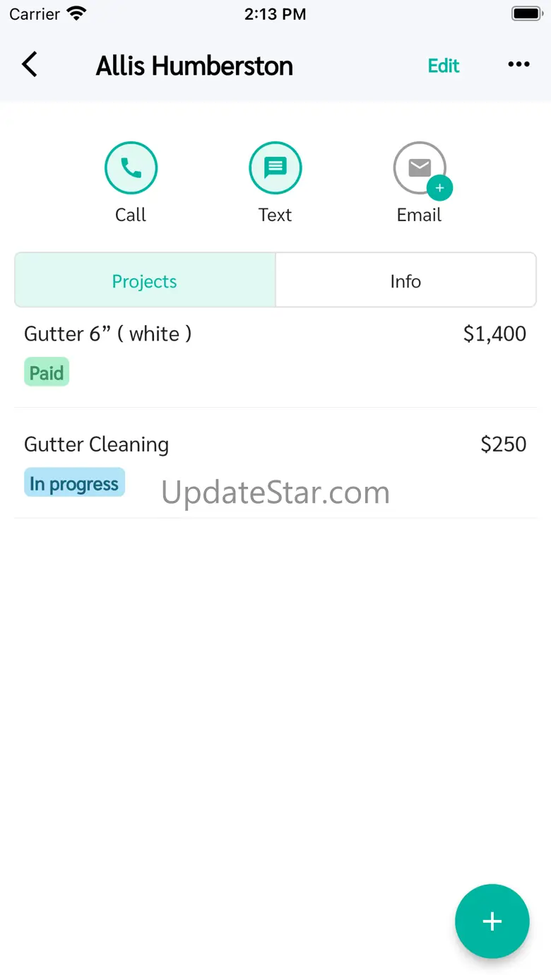551x980 pixels.
Task: Switch to the Info tab
Action: pos(405,281)
